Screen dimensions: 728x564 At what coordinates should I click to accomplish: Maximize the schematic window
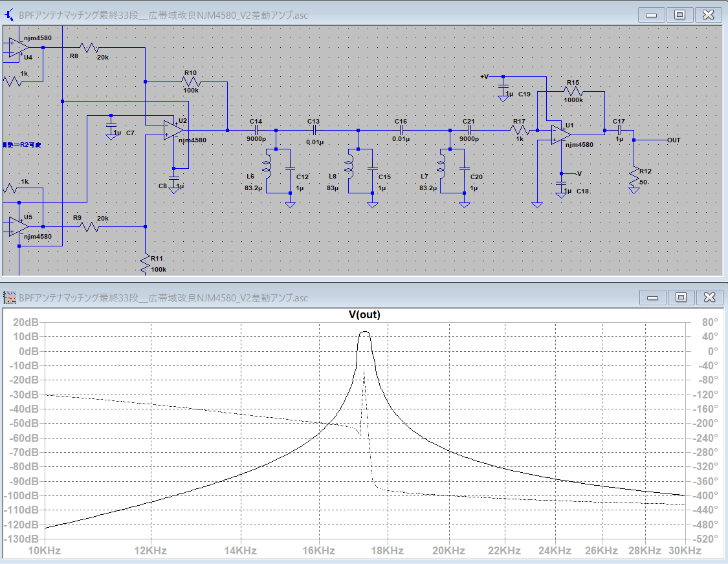click(x=679, y=15)
